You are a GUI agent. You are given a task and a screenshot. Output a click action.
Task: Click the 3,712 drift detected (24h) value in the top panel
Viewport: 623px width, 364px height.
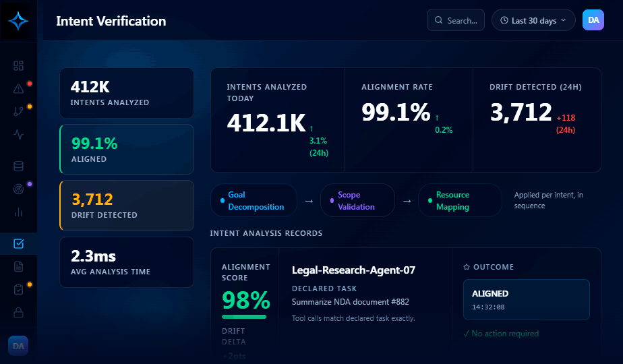tap(521, 112)
